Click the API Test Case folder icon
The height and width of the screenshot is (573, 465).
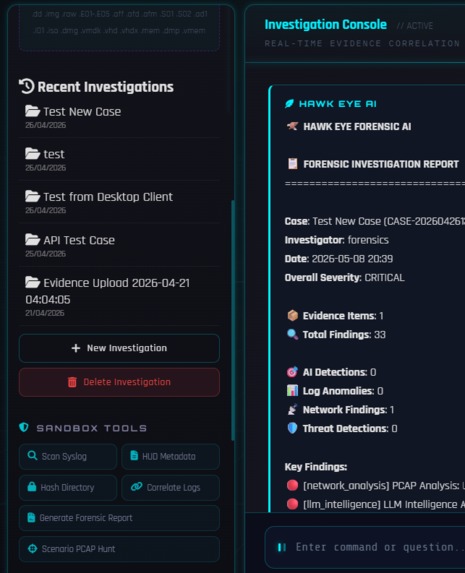pyautogui.click(x=33, y=240)
